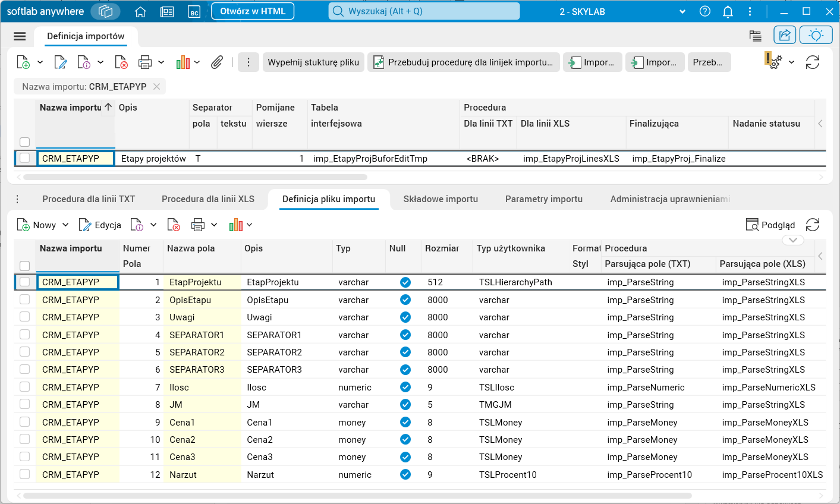Click the share icon in top right
Screen dimensions: 840x504
coord(785,35)
